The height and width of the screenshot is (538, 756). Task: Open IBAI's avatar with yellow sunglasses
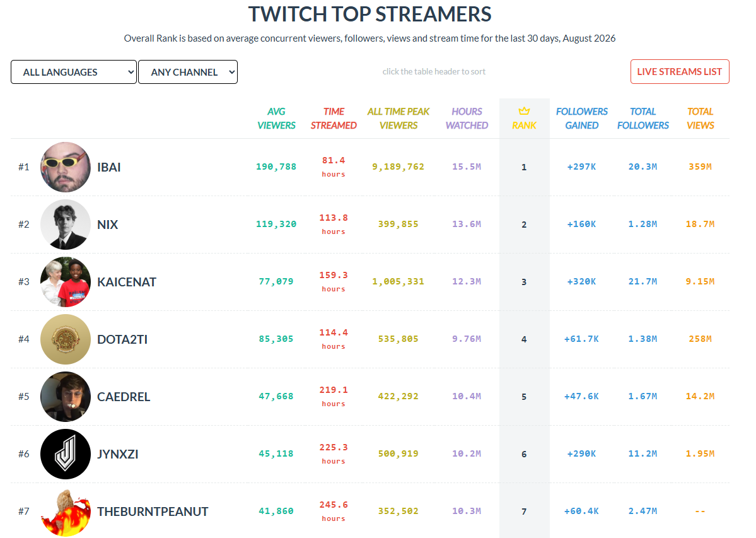point(66,167)
